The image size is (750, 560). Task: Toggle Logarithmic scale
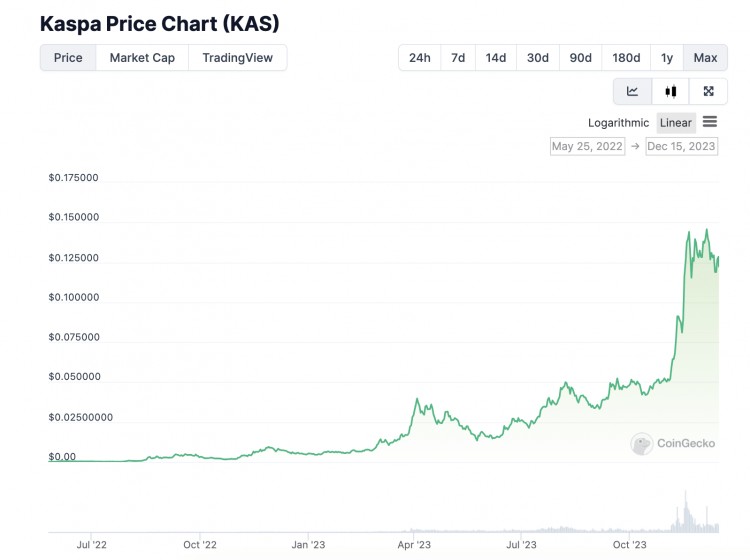pyautogui.click(x=618, y=123)
